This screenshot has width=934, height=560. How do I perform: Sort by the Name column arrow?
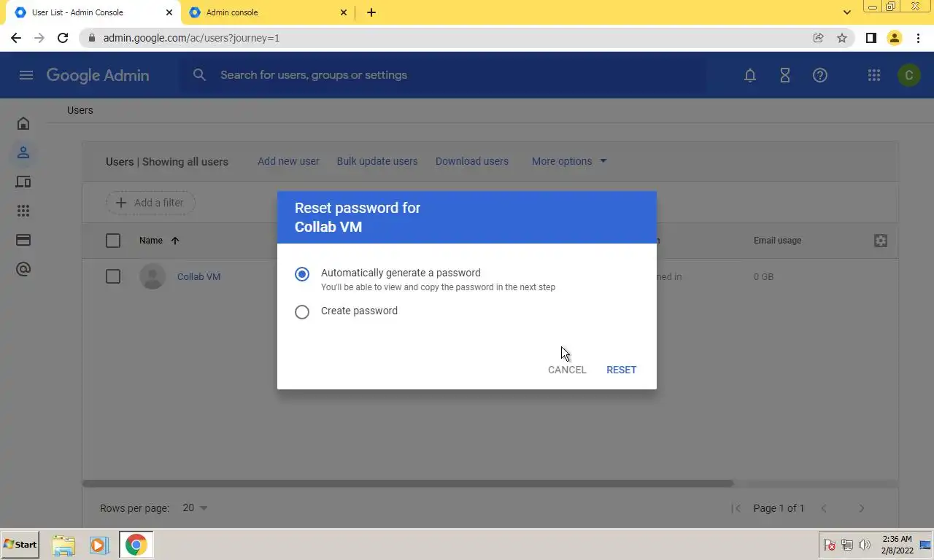(175, 241)
